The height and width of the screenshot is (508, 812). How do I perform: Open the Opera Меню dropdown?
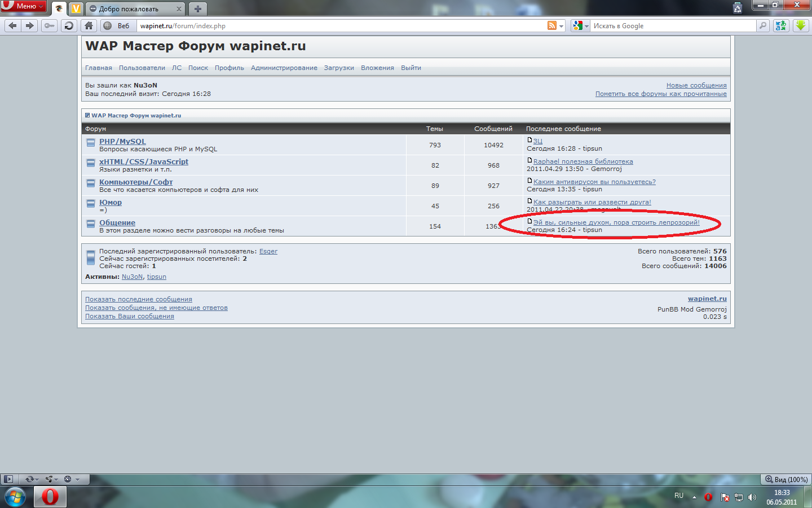point(23,6)
